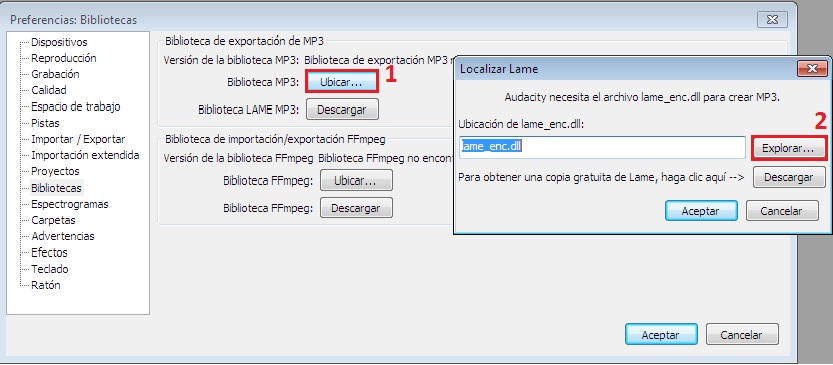833x365 pixels.
Task: Click 'Versión de la biblioteca FFmpeg' label
Action: pos(239,158)
